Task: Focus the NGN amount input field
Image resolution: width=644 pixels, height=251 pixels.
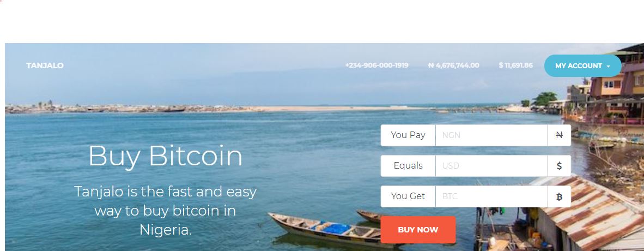Action: [491, 135]
